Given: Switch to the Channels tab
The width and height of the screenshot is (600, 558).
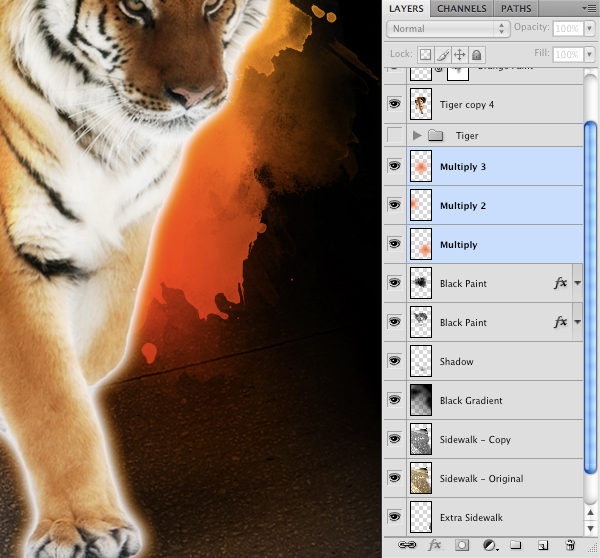Looking at the screenshot, I should coord(462,9).
